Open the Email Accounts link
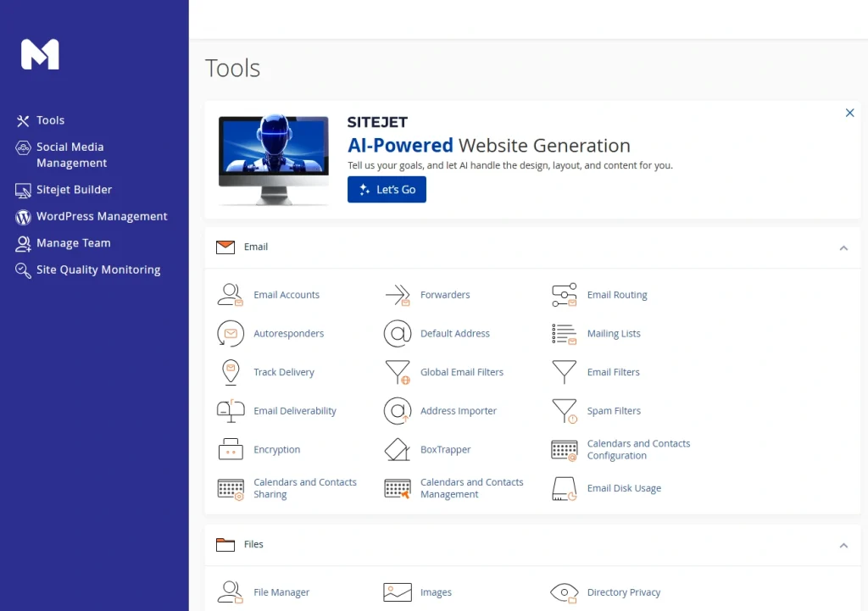 point(287,295)
